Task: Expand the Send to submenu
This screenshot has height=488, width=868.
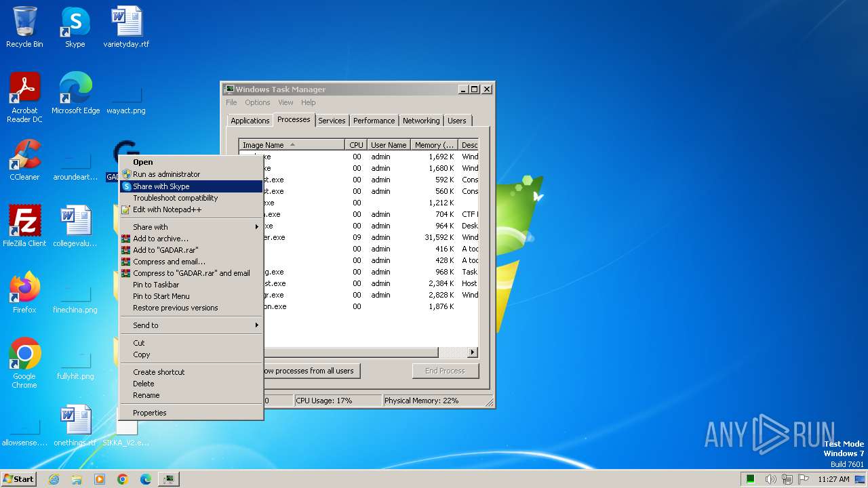Action: click(x=191, y=325)
